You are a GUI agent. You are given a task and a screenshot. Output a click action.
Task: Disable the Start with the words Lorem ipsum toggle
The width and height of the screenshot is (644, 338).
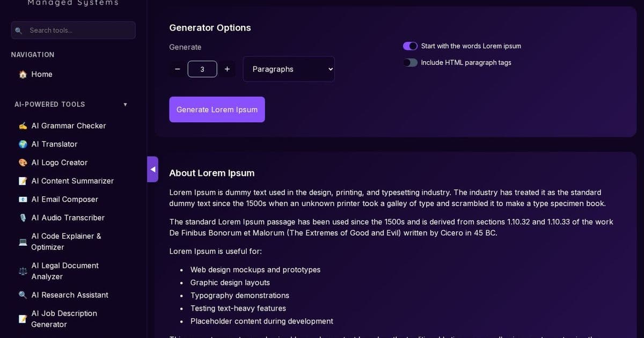(x=410, y=46)
